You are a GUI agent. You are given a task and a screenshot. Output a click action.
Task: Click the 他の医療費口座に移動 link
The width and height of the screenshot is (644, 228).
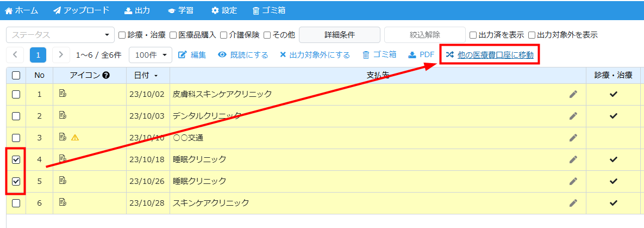(495, 55)
